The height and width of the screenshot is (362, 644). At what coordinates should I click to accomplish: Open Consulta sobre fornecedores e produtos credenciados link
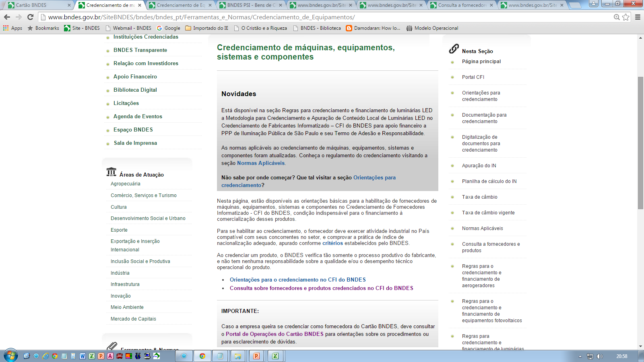322,288
